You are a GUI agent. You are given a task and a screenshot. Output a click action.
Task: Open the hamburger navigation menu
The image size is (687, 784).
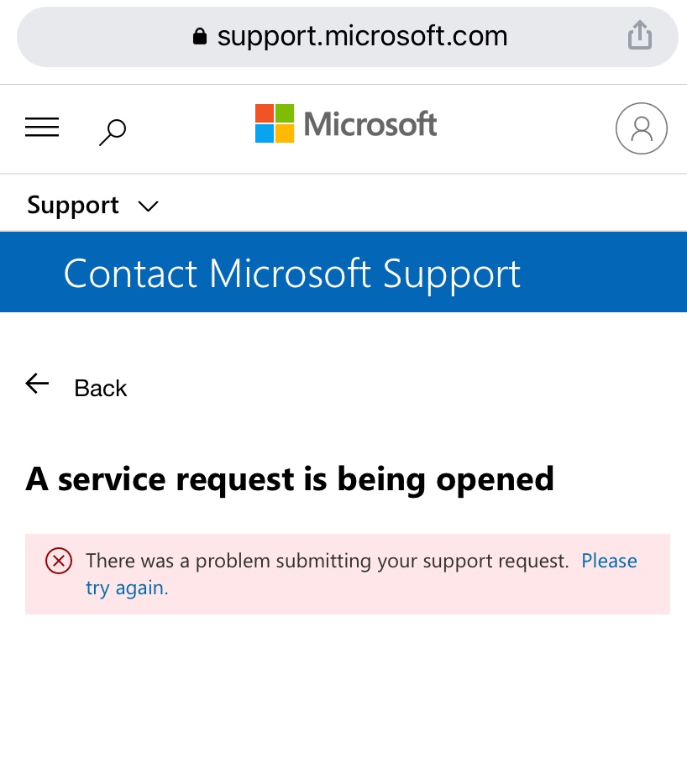(x=42, y=127)
